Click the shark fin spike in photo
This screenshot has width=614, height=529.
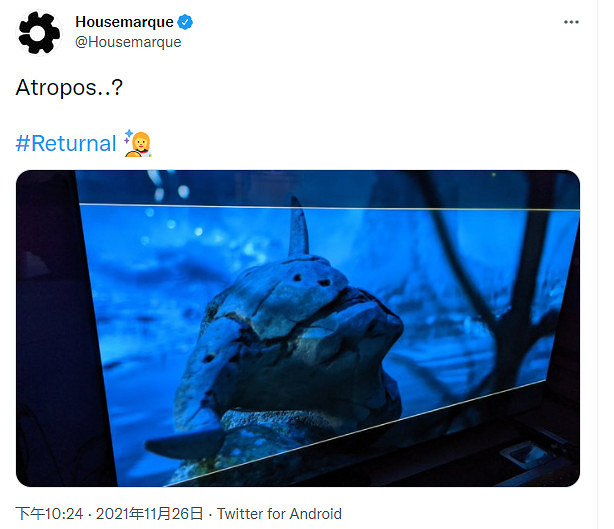299,226
